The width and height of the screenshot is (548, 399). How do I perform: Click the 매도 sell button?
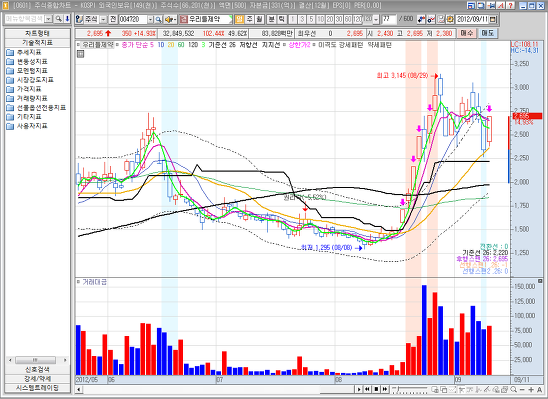click(487, 33)
